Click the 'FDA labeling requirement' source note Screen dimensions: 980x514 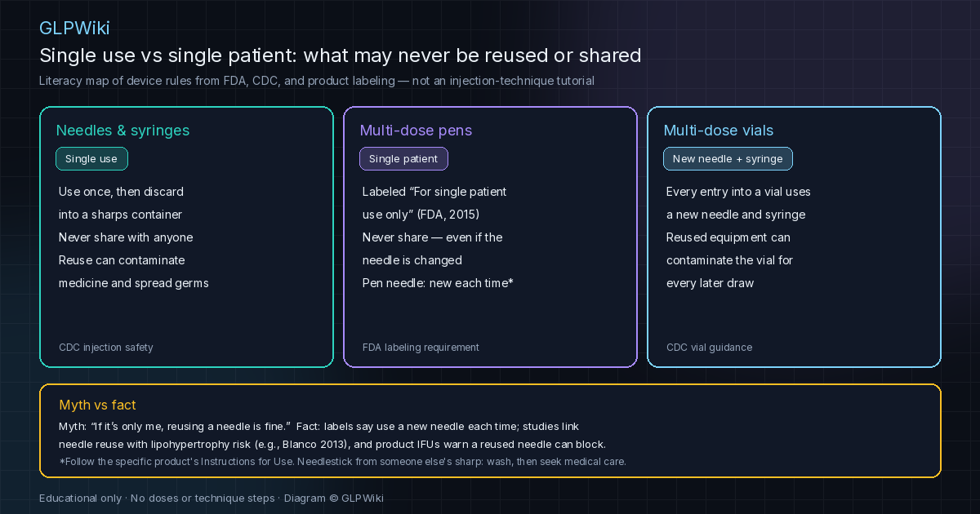click(x=421, y=348)
